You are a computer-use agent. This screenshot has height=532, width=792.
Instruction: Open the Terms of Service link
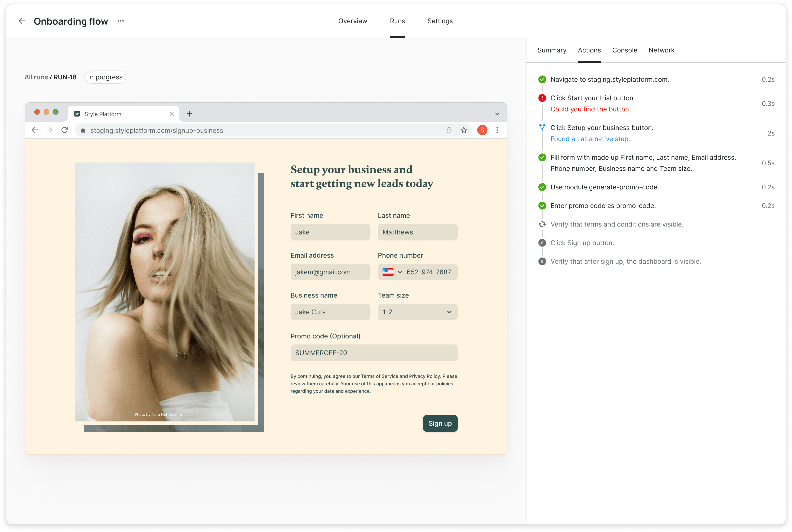[379, 376]
